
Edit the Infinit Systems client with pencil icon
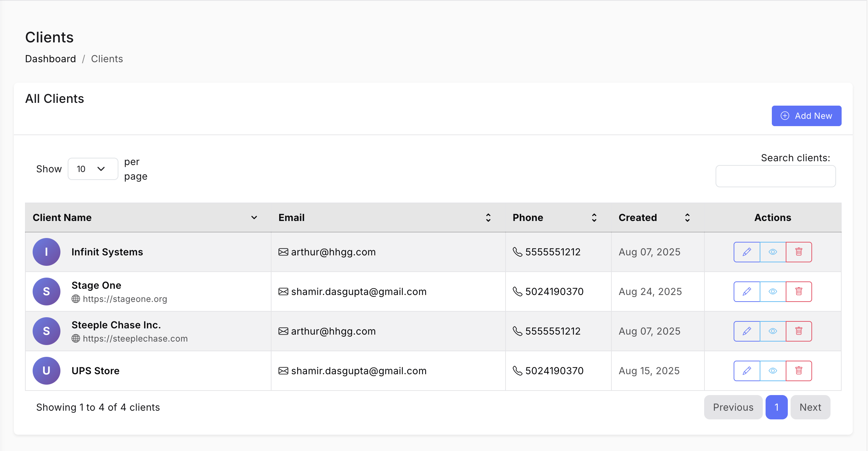point(746,252)
